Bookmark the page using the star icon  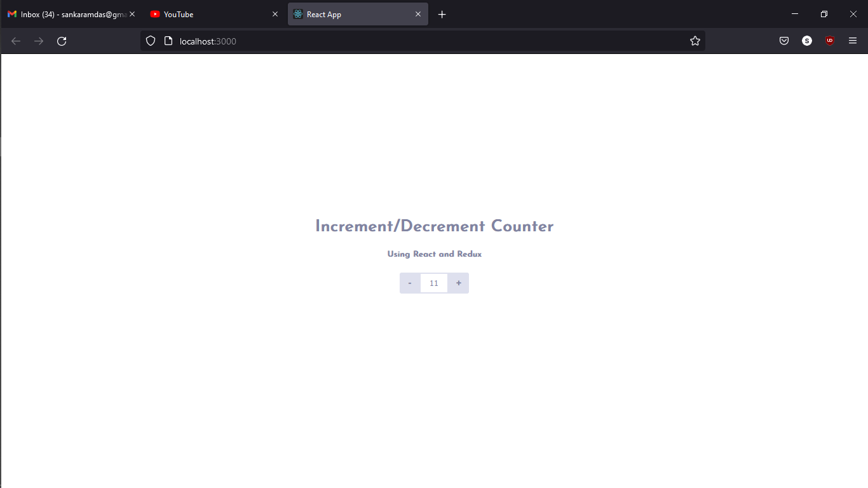pos(695,41)
